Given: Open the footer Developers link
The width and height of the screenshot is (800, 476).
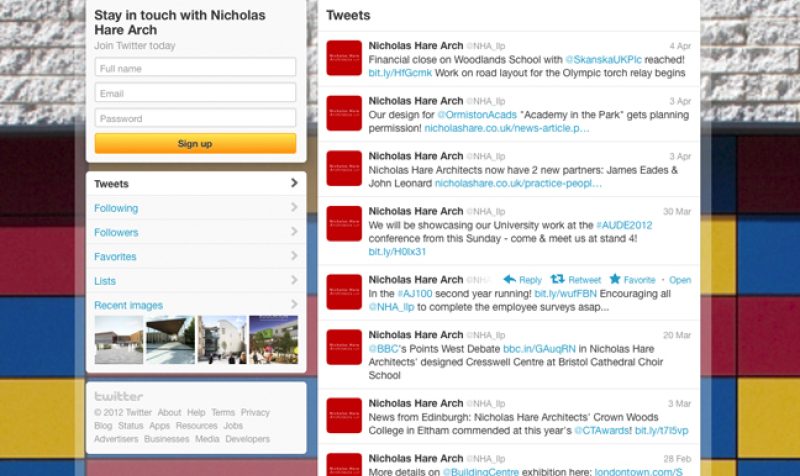Looking at the screenshot, I should (x=247, y=439).
